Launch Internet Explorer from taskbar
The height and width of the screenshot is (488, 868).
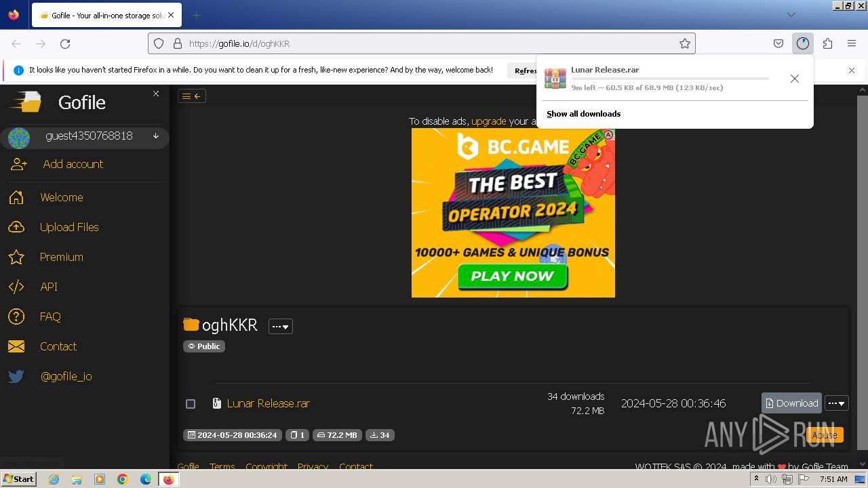click(x=54, y=479)
